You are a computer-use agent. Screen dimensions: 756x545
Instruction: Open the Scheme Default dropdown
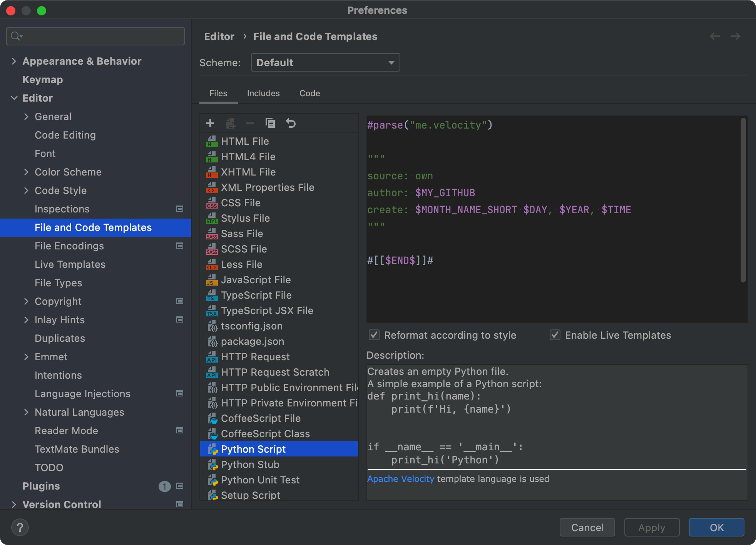click(x=325, y=62)
